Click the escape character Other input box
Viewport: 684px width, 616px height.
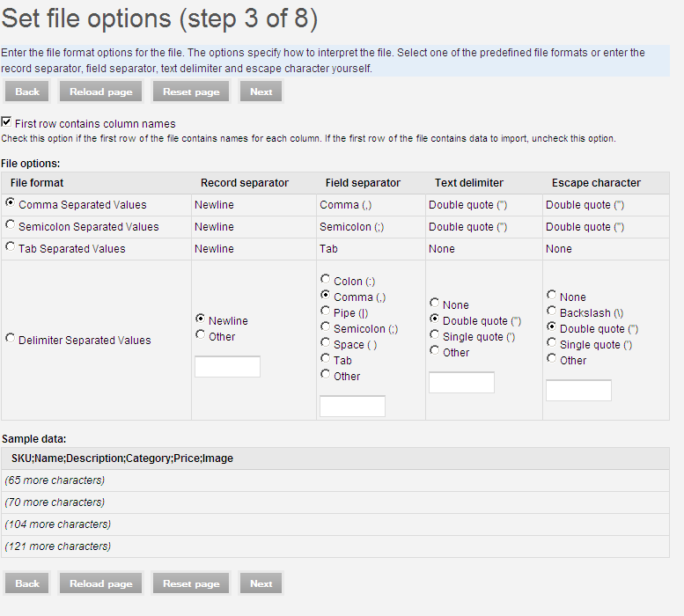578,391
